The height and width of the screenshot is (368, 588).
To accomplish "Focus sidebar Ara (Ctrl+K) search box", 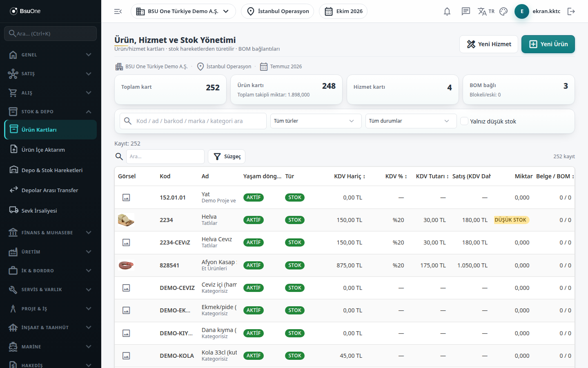I will coord(50,34).
